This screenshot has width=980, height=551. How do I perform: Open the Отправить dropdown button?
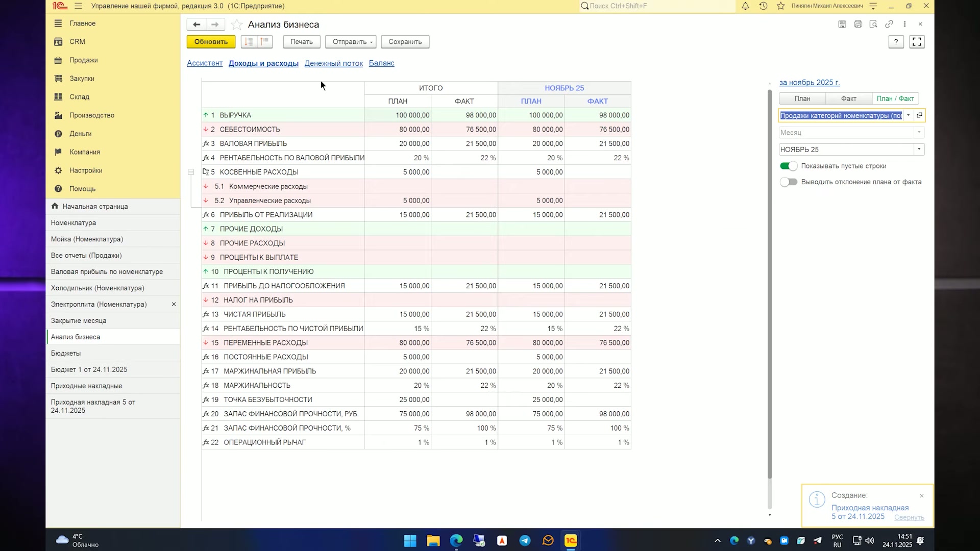click(x=351, y=42)
